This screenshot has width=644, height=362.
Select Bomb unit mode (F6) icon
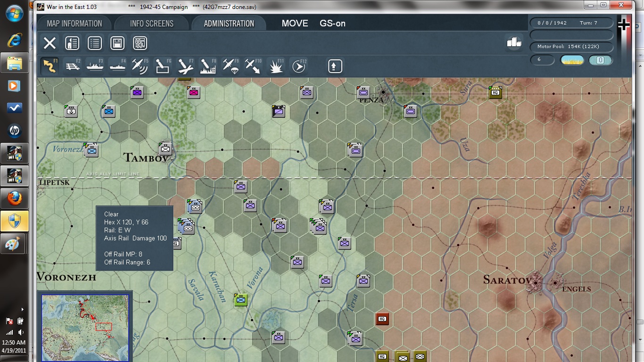point(163,66)
